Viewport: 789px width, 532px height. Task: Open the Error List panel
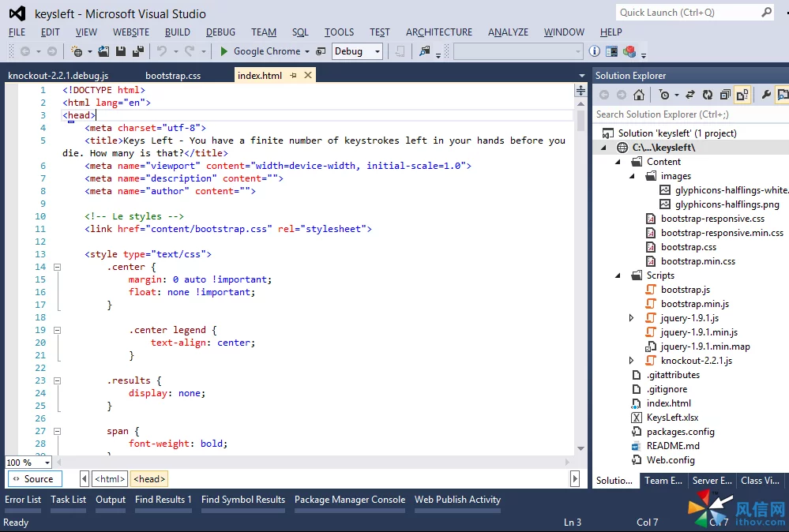pos(23,500)
